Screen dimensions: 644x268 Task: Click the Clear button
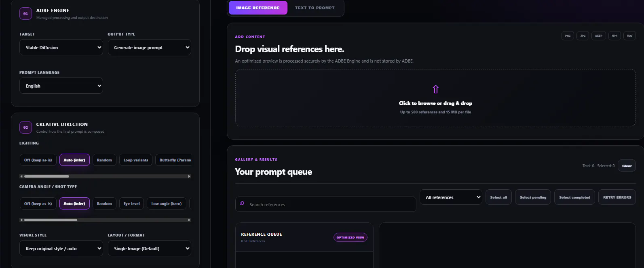coord(627,166)
